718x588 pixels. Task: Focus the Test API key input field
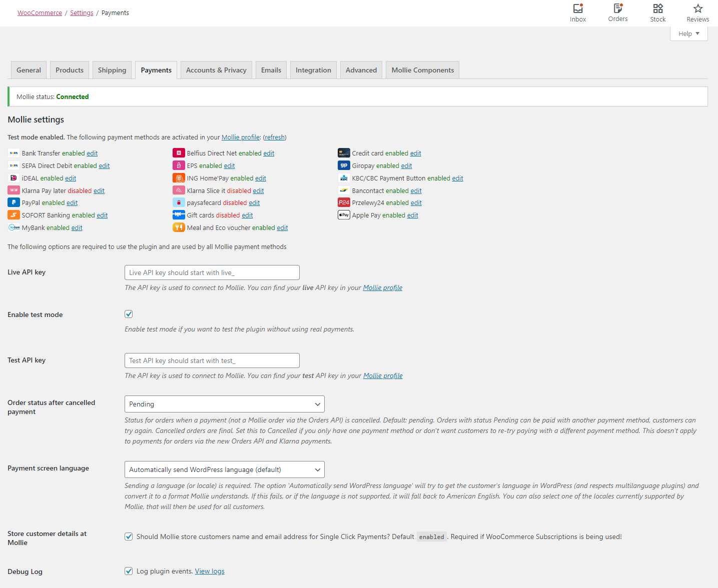(212, 360)
